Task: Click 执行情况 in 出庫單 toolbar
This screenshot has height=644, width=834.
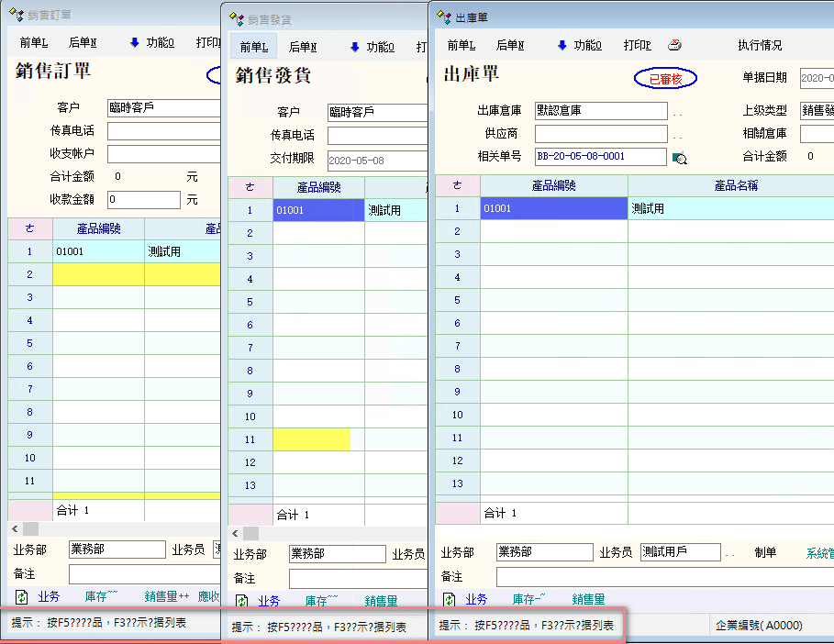Action: (760, 46)
